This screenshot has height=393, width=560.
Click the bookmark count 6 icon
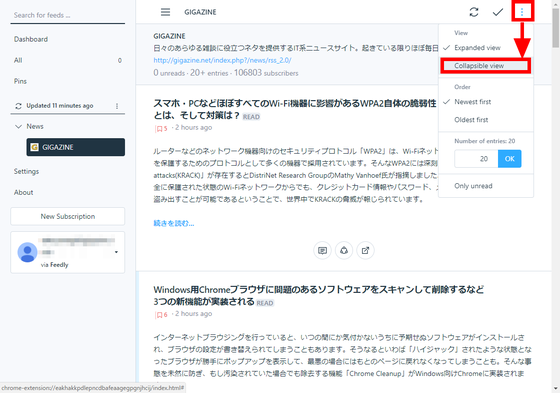[x=161, y=315]
